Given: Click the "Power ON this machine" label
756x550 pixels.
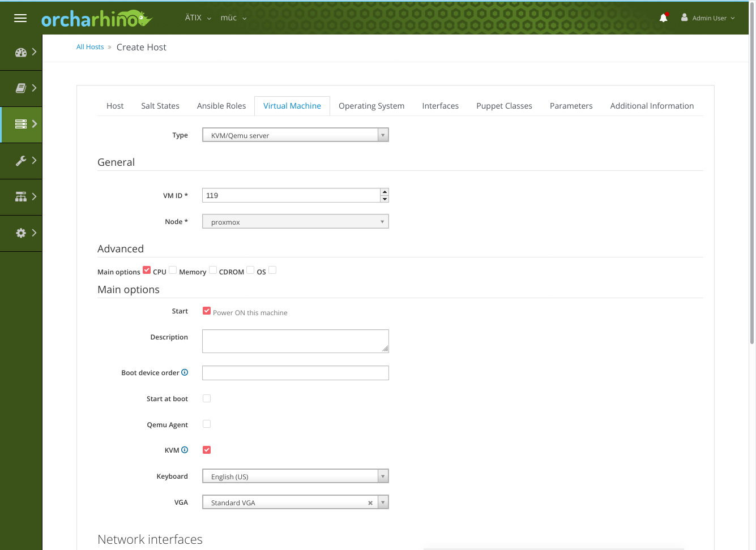Looking at the screenshot, I should (250, 313).
